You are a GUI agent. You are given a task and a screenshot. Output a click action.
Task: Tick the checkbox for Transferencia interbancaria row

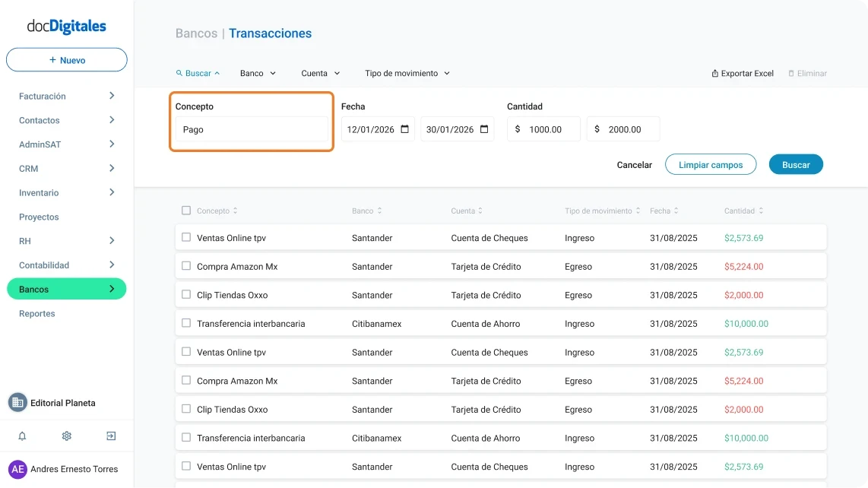coord(185,322)
